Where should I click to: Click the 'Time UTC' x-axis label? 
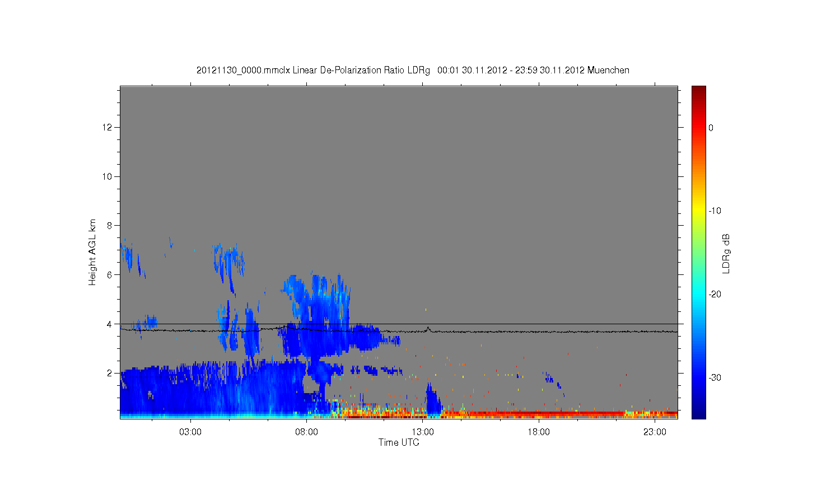pos(399,442)
